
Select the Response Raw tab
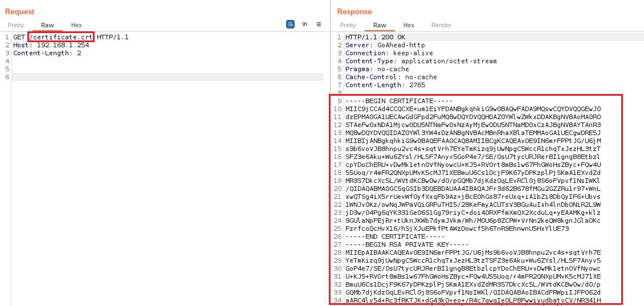[x=380, y=25]
